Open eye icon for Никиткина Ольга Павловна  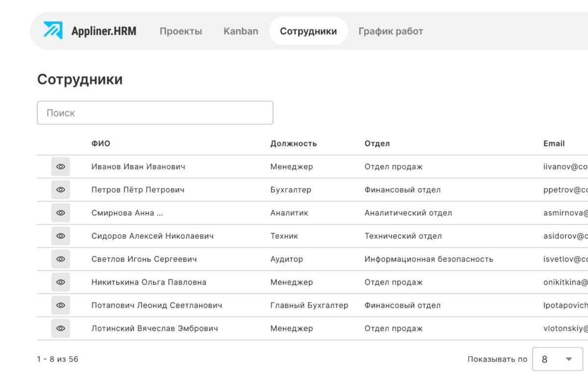tap(61, 282)
